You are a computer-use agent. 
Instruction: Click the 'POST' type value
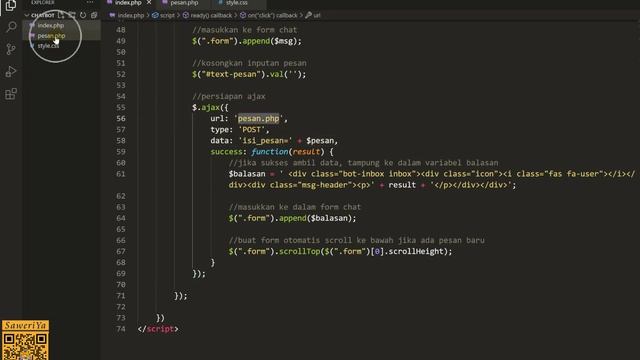(251, 129)
